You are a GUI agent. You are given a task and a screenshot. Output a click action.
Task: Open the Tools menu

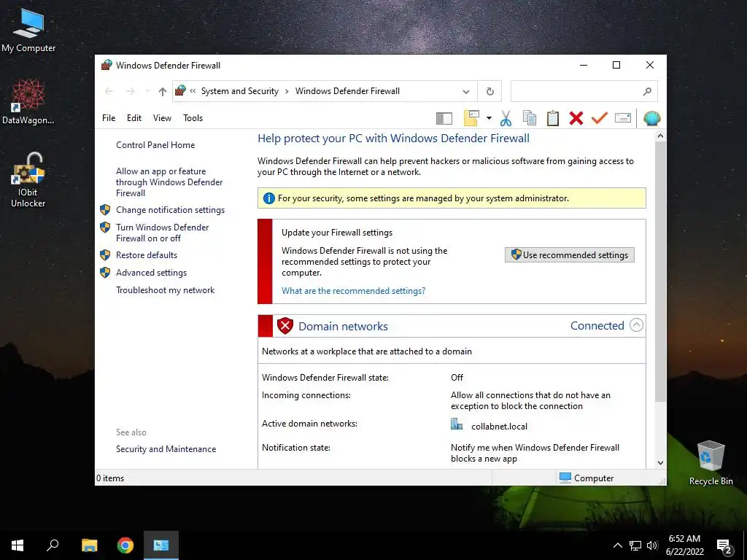pyautogui.click(x=193, y=118)
